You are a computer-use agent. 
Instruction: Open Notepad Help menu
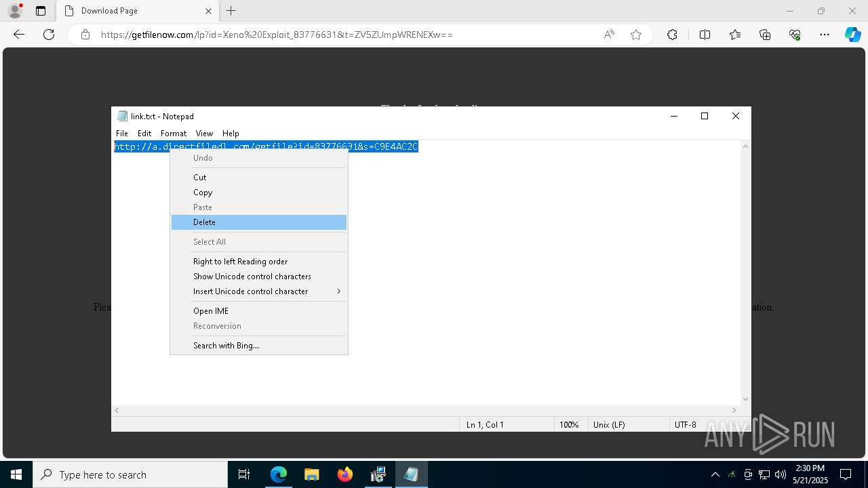(x=231, y=134)
